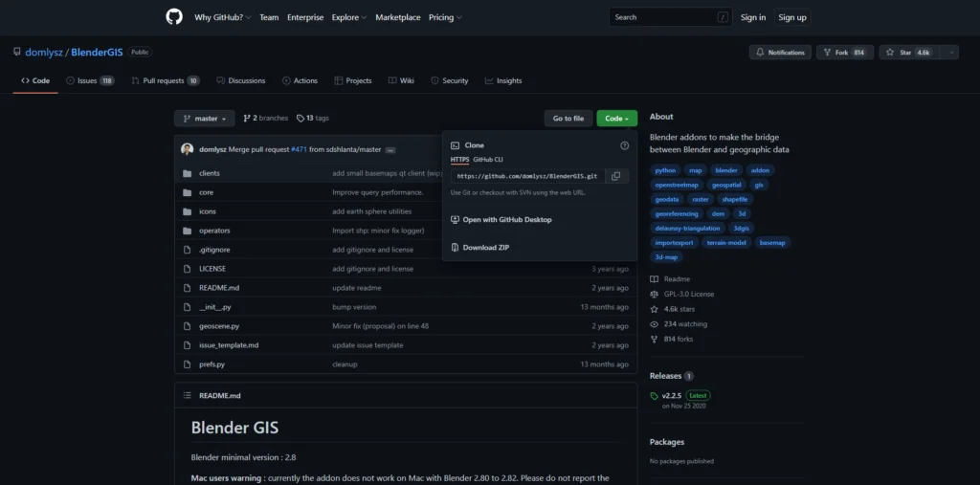Open the Security tab
980x485 pixels.
[450, 80]
